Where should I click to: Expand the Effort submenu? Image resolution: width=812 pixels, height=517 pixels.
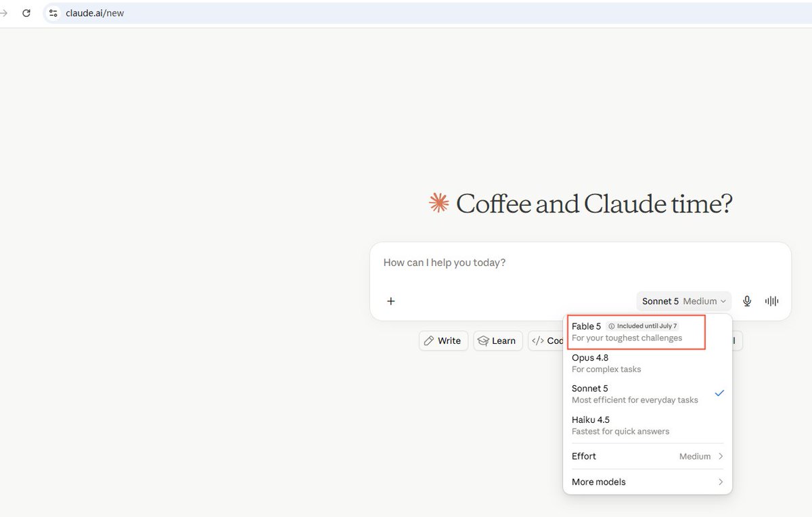(x=648, y=456)
